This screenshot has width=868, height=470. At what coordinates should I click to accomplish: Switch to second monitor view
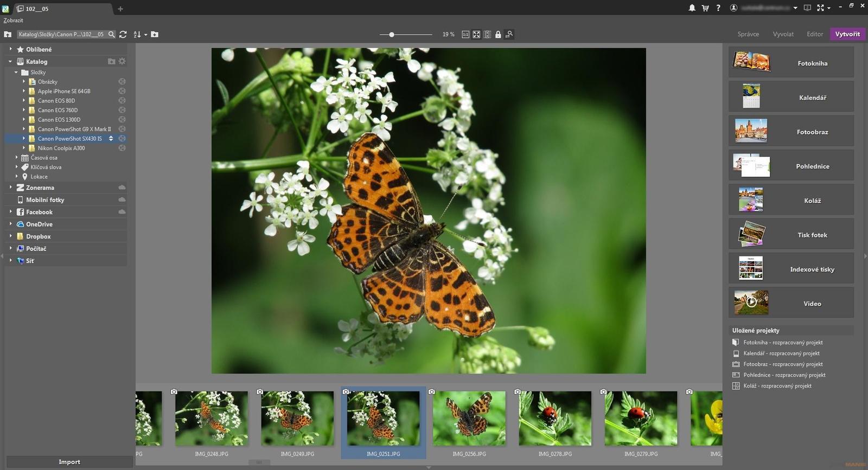[807, 8]
